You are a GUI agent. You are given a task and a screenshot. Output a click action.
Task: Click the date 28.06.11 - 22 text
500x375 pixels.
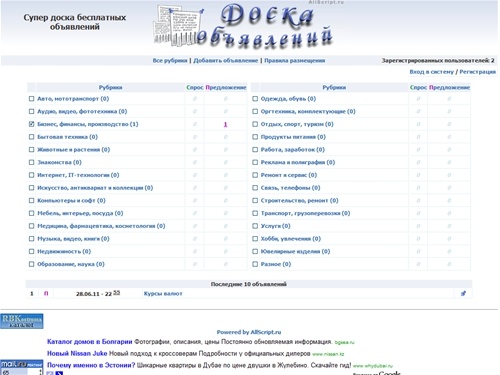pos(94,294)
